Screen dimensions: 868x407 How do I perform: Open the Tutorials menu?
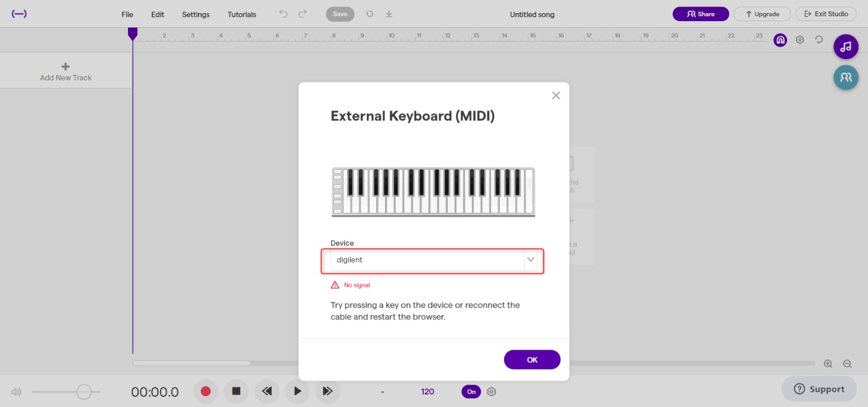[242, 15]
